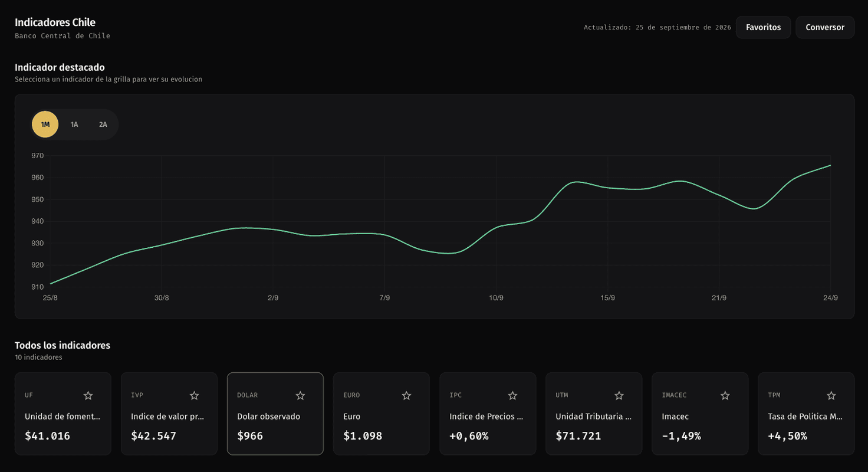
Task: Select the Dolar observado card
Action: tap(275, 414)
